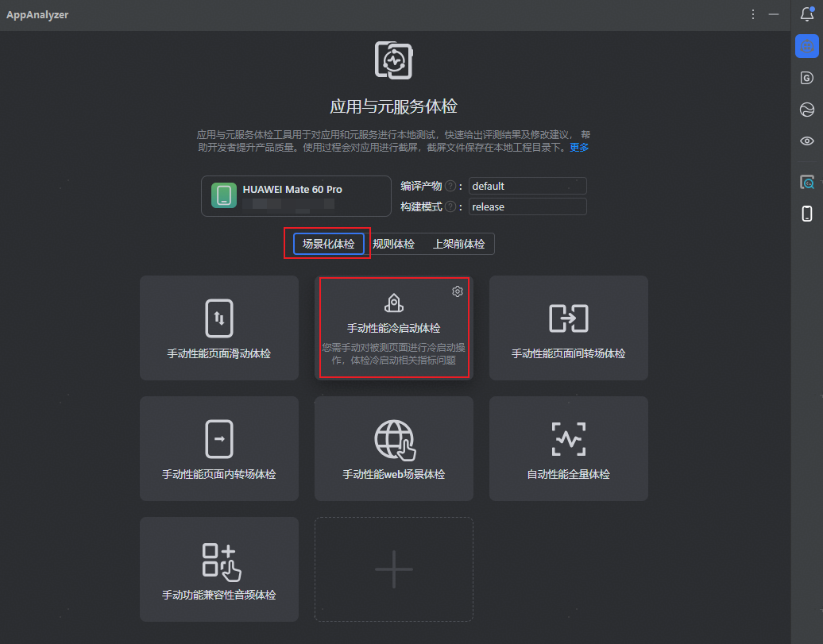Start 自动性能全量体检 card
This screenshot has width=823, height=644.
569,449
